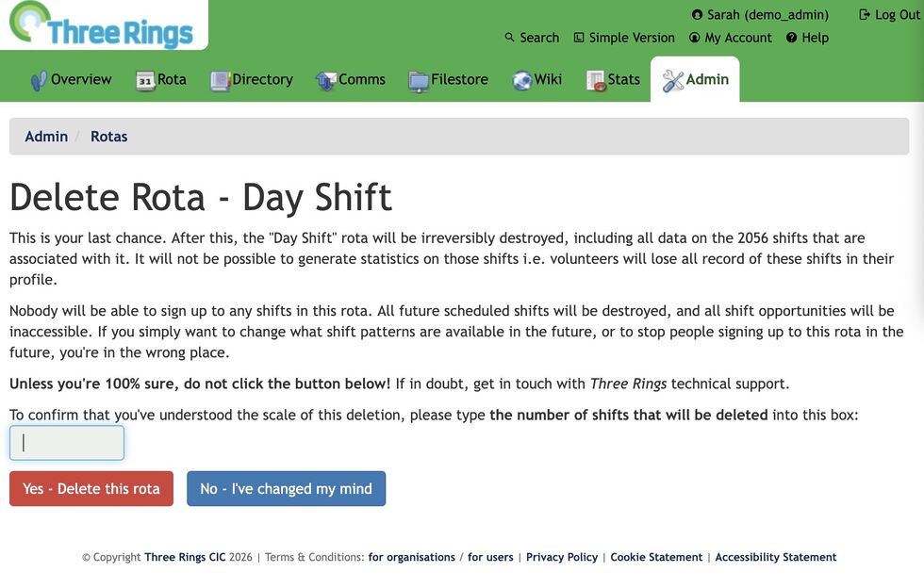924x588 pixels.
Task: Switch to Simple Version
Action: [x=624, y=38]
